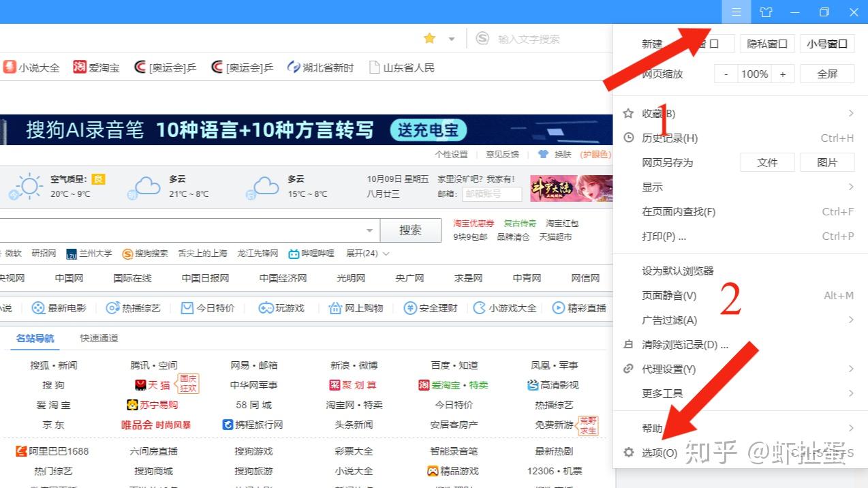Viewport: 868px width, 488px height.
Task: Open 苏宁易购 site link
Action: pyautogui.click(x=153, y=405)
